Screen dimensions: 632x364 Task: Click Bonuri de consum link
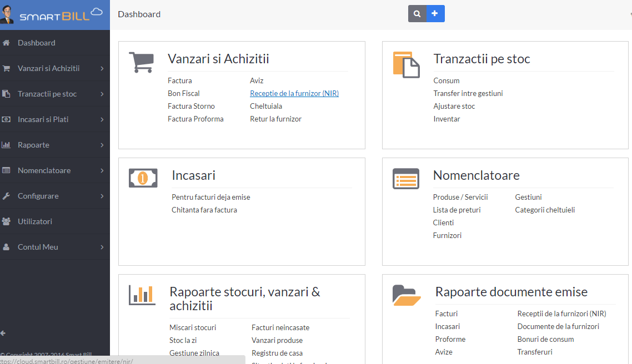546,340
